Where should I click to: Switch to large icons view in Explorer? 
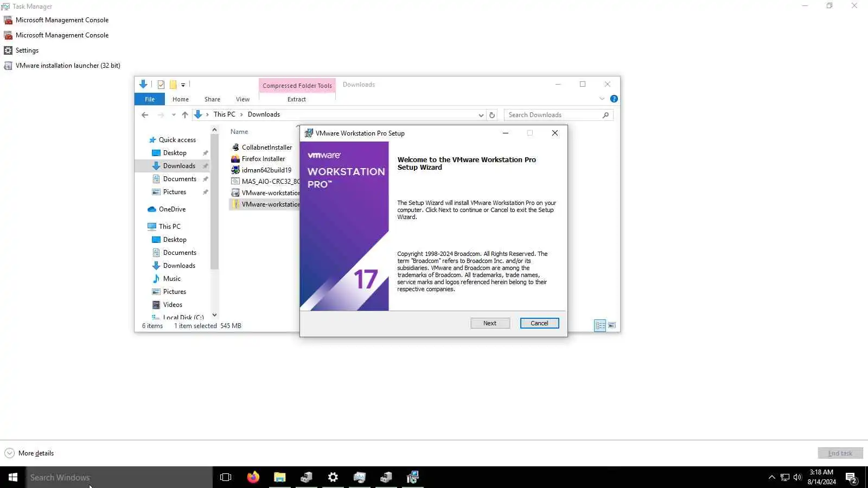tap(612, 325)
